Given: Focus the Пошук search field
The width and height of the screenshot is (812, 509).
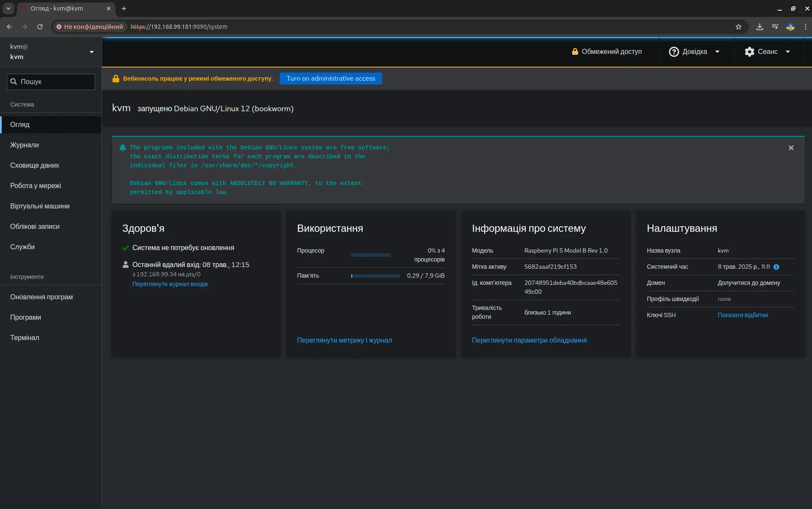Looking at the screenshot, I should pyautogui.click(x=51, y=82).
